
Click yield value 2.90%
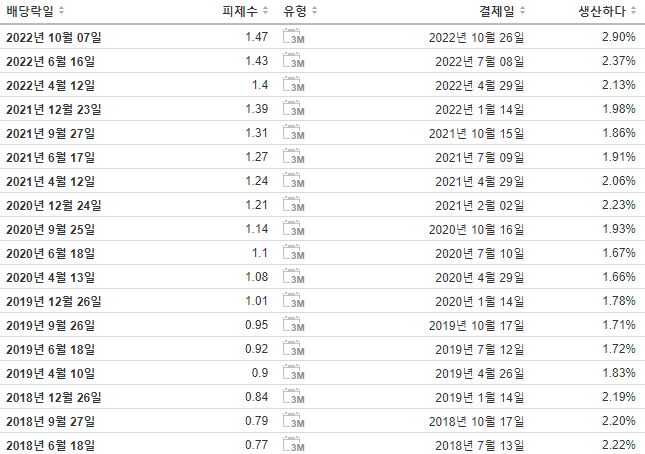pyautogui.click(x=619, y=37)
